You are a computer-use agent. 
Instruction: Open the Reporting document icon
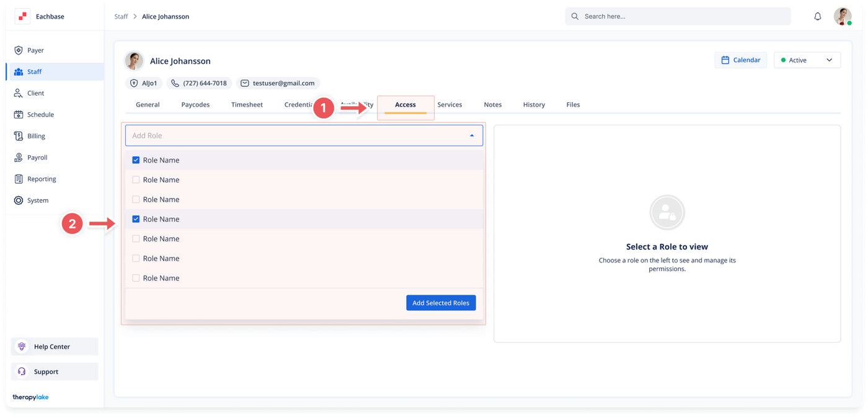tap(19, 179)
